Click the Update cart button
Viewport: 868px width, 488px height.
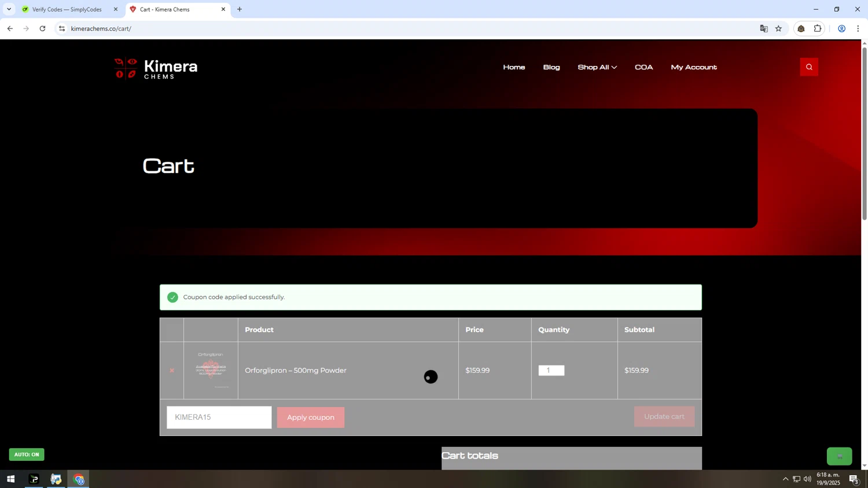coord(664,416)
